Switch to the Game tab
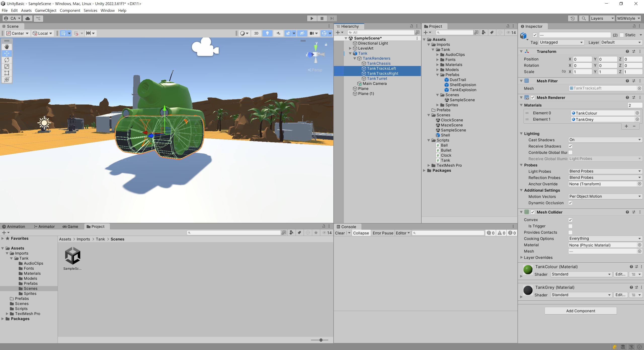Viewport: 644px width, 350px height. coord(70,227)
